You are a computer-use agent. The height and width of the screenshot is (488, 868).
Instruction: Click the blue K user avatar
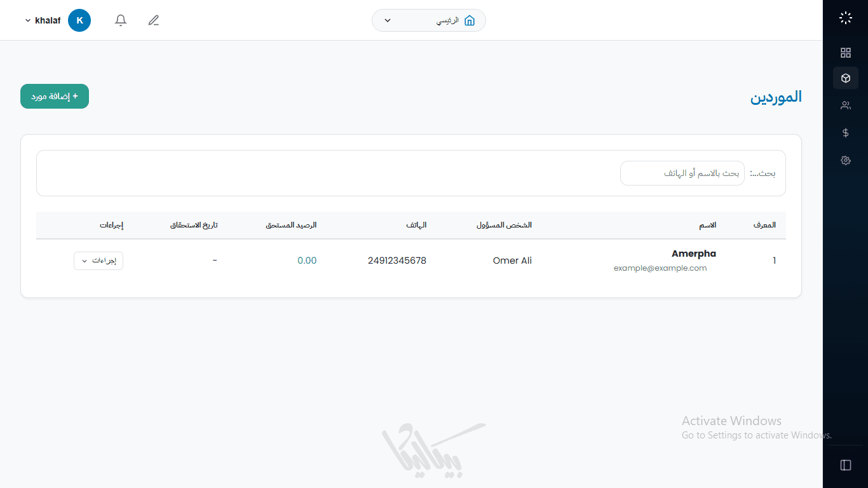click(x=79, y=20)
